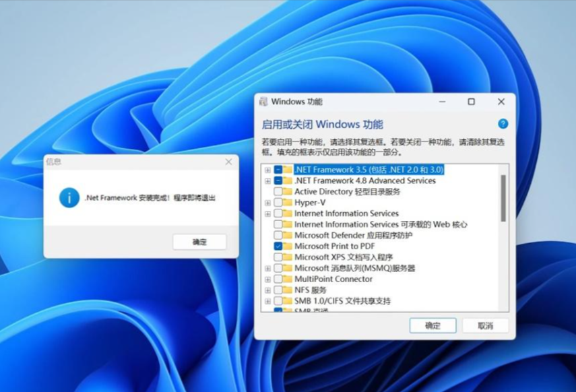This screenshot has height=392, width=576.
Task: Check the Microsoft XPS 文档写入程序 checkbox
Action: point(278,257)
